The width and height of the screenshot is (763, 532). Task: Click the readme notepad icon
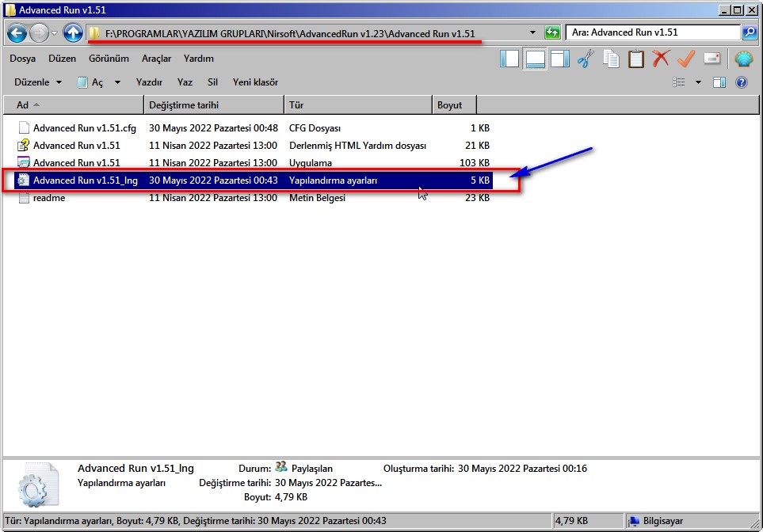click(x=23, y=198)
